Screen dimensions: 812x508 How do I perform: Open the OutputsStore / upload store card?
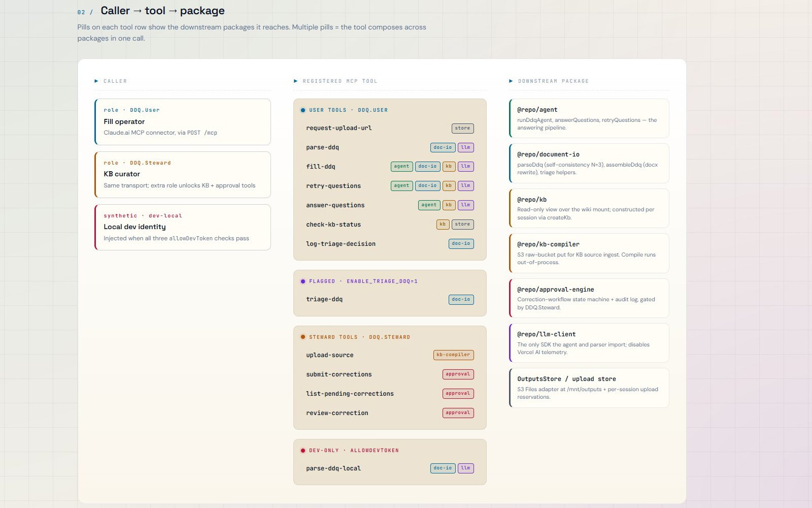(589, 388)
